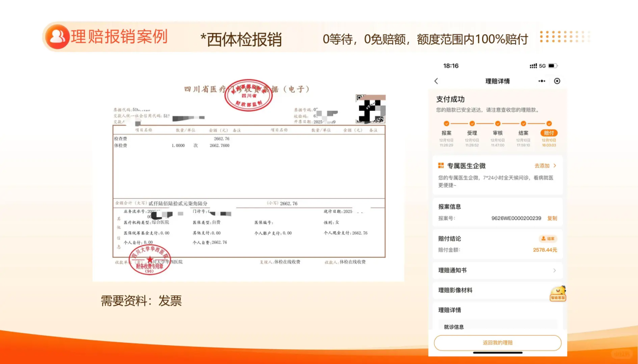
Task: Tap the 专属医生企微 orange grid icon
Action: [441, 166]
